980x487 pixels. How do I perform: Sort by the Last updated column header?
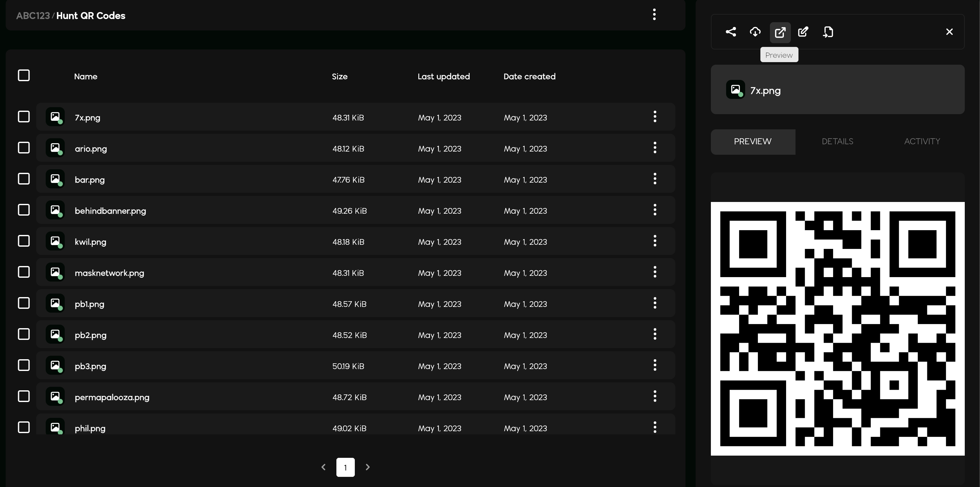click(444, 76)
